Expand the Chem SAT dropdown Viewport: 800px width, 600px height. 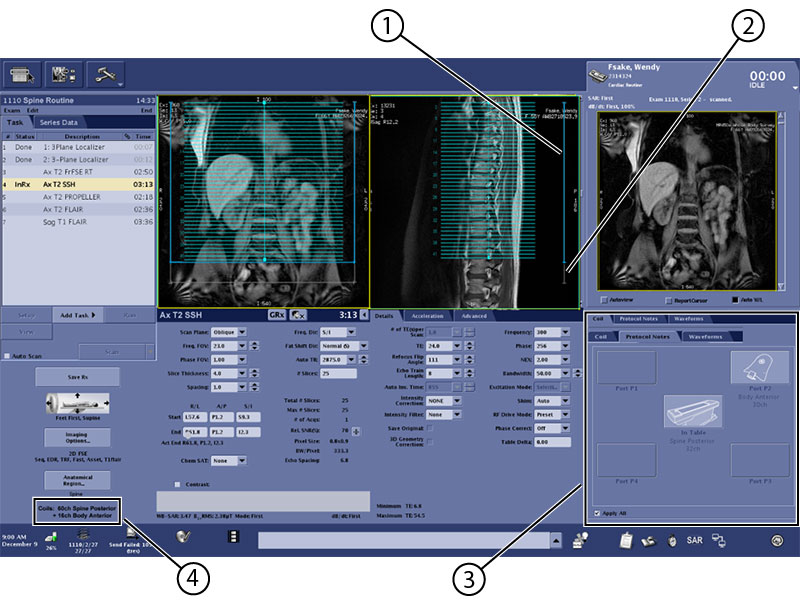(x=227, y=461)
